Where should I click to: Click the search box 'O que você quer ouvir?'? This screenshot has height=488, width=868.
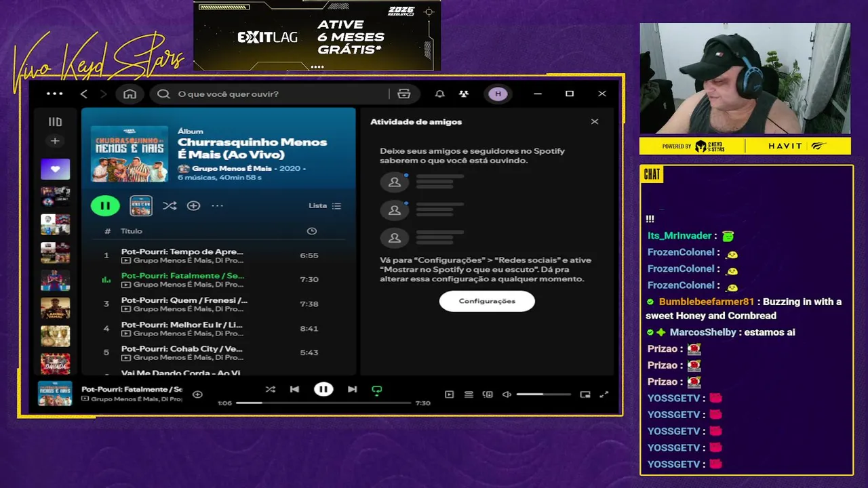click(271, 94)
